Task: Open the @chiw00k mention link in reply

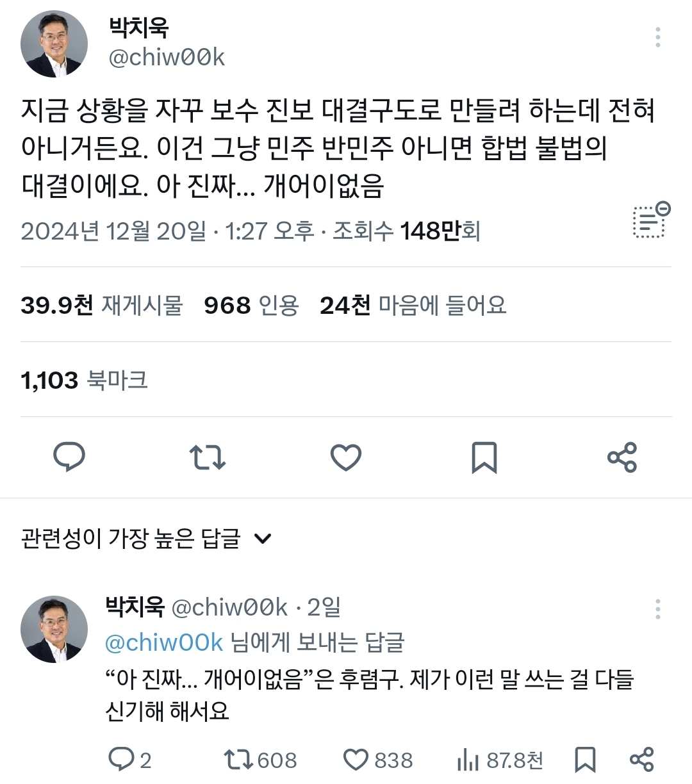Action: coord(164,642)
